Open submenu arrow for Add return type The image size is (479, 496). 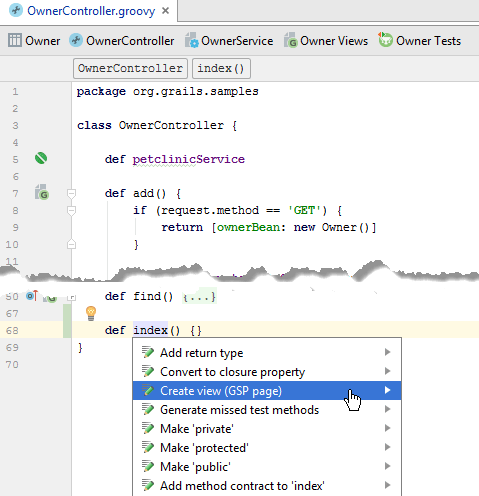click(x=387, y=352)
